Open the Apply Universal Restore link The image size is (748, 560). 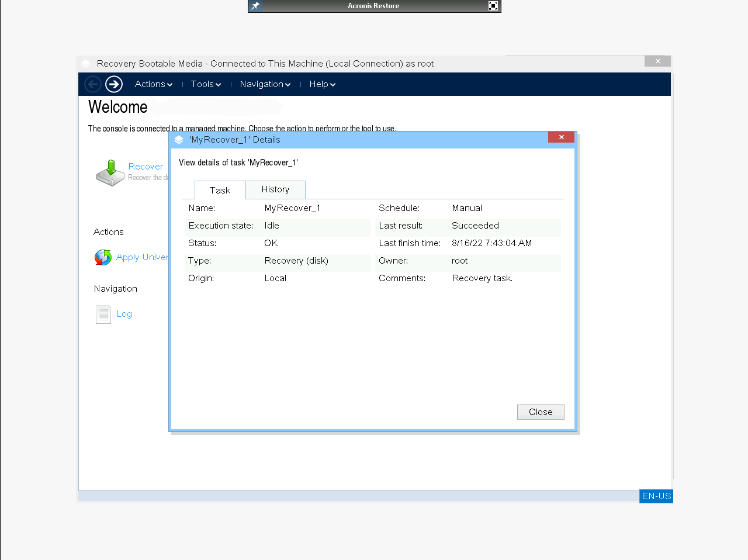coord(143,257)
